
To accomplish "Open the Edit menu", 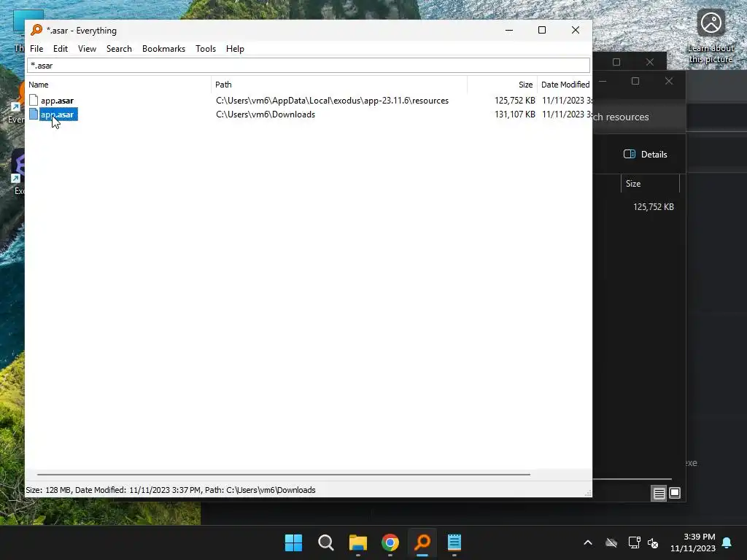I will tap(60, 49).
